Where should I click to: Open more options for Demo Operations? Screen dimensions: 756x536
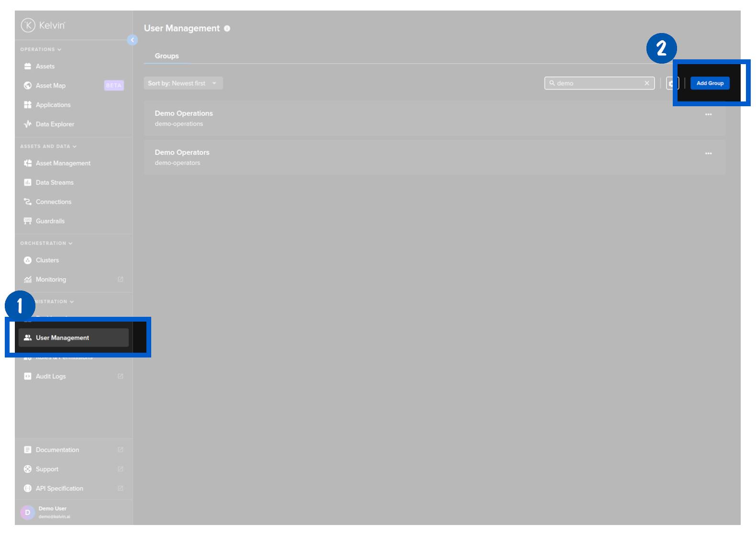[708, 114]
